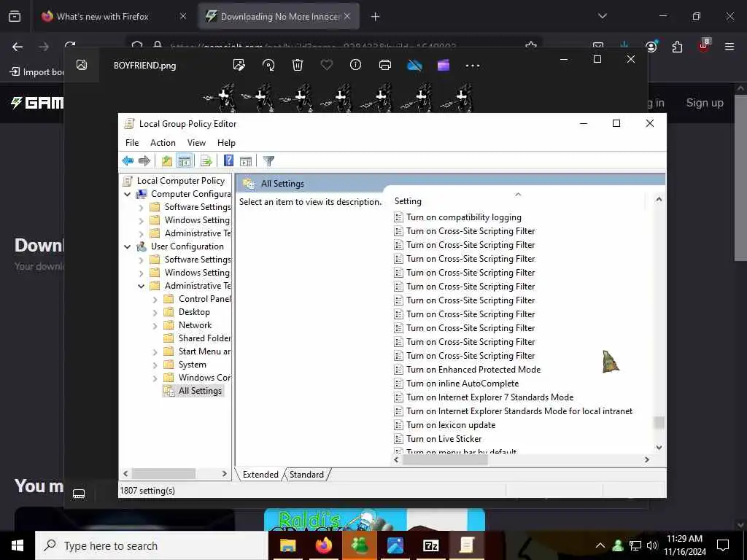Open File Explorer from taskbar
This screenshot has height=560, width=747.
tap(287, 545)
